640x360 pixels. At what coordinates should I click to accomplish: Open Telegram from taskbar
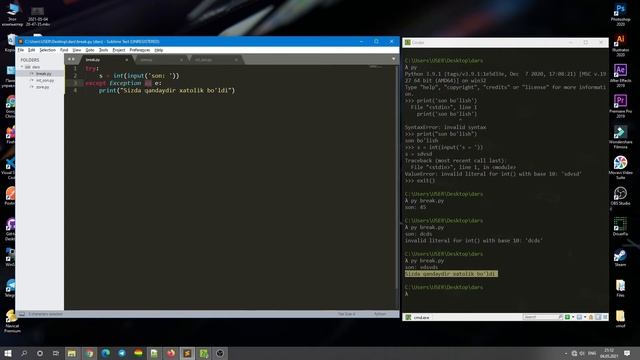click(x=122, y=353)
